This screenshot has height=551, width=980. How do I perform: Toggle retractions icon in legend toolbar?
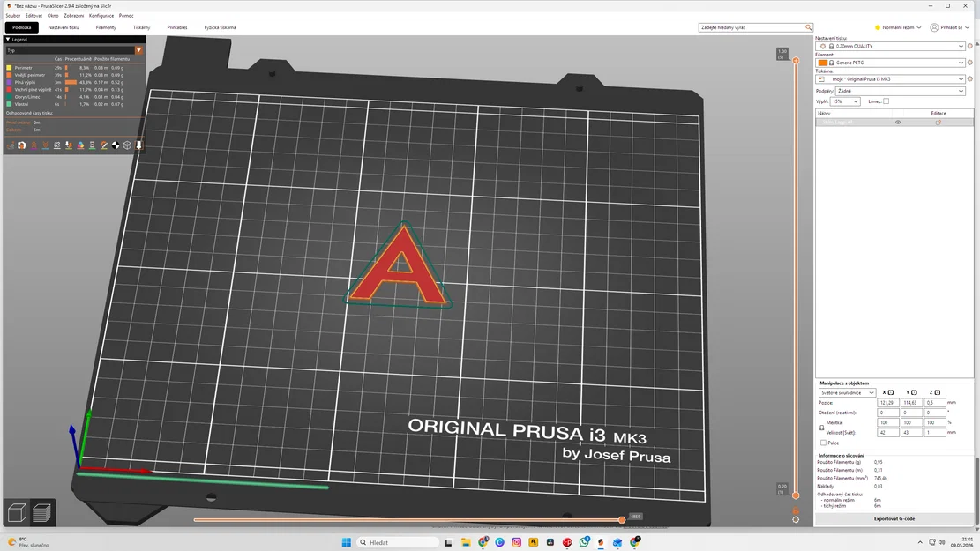click(34, 145)
